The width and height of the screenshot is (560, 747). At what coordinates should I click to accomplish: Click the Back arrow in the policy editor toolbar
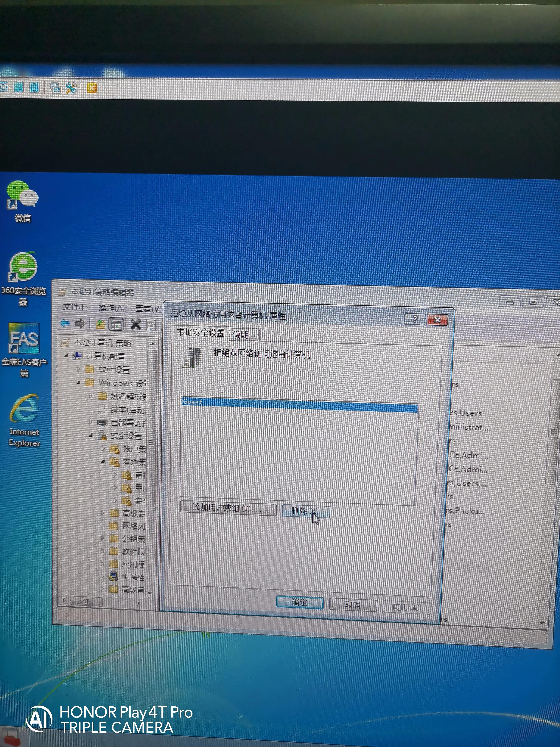click(65, 323)
